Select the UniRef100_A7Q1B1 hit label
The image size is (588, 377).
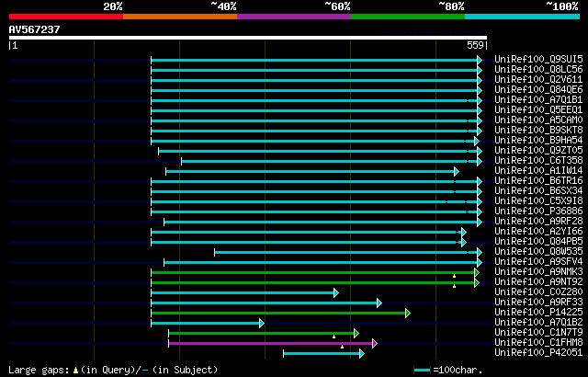538,100
